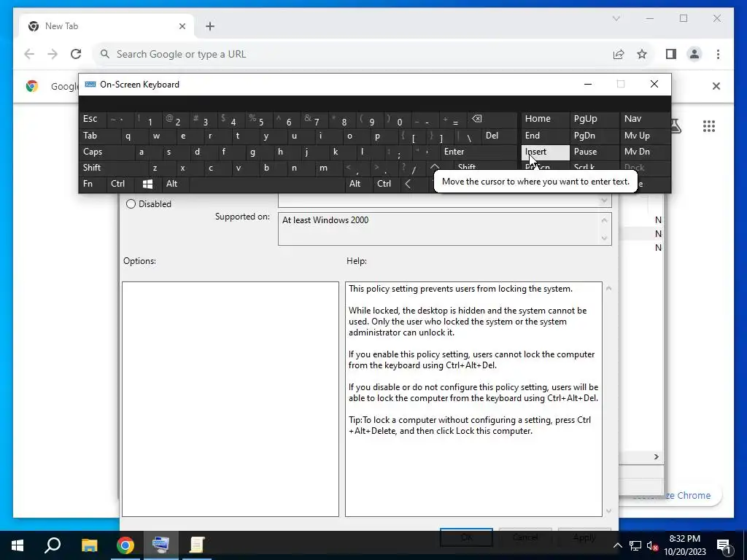Show hidden system tray icons
This screenshot has width=747, height=560.
click(617, 545)
